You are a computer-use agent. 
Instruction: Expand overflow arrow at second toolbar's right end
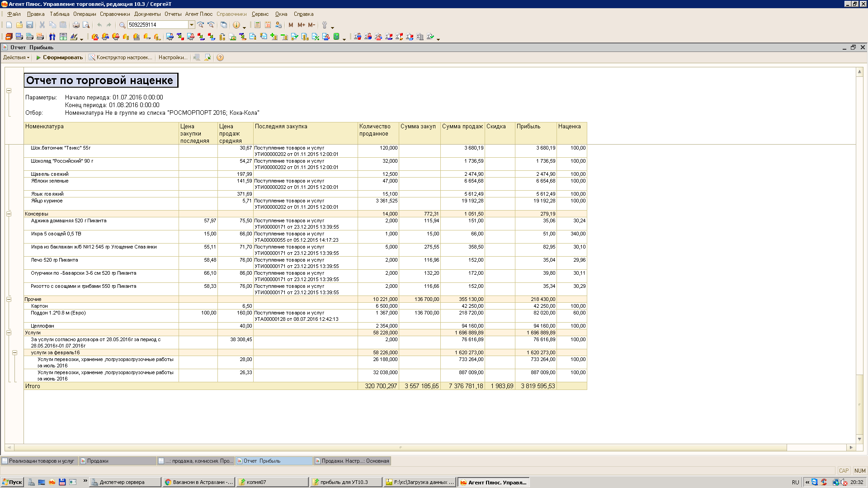click(x=438, y=39)
